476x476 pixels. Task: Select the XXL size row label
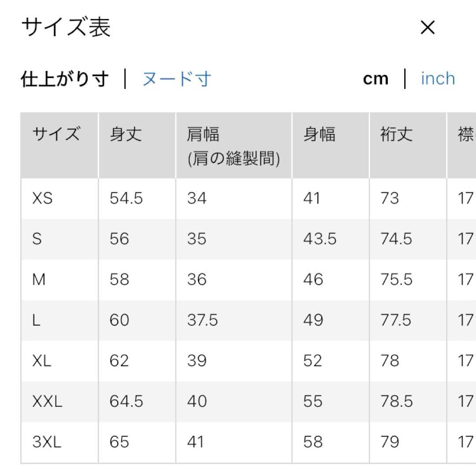[47, 402]
